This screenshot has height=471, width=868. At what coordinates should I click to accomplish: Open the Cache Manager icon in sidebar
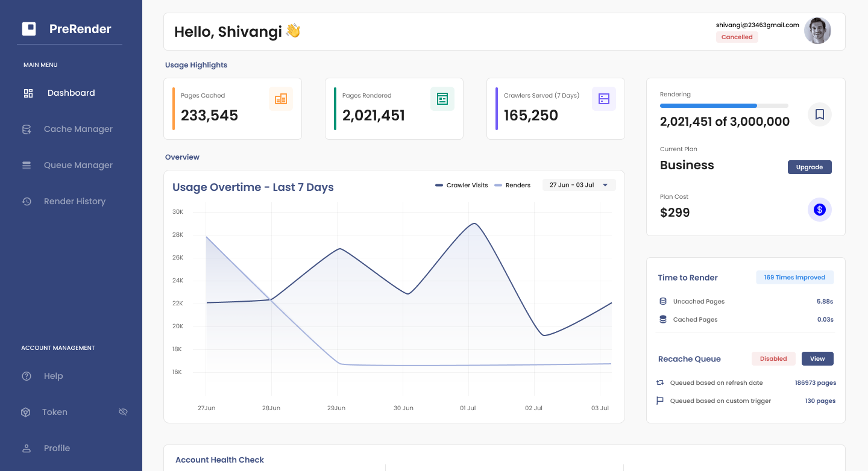coord(26,129)
